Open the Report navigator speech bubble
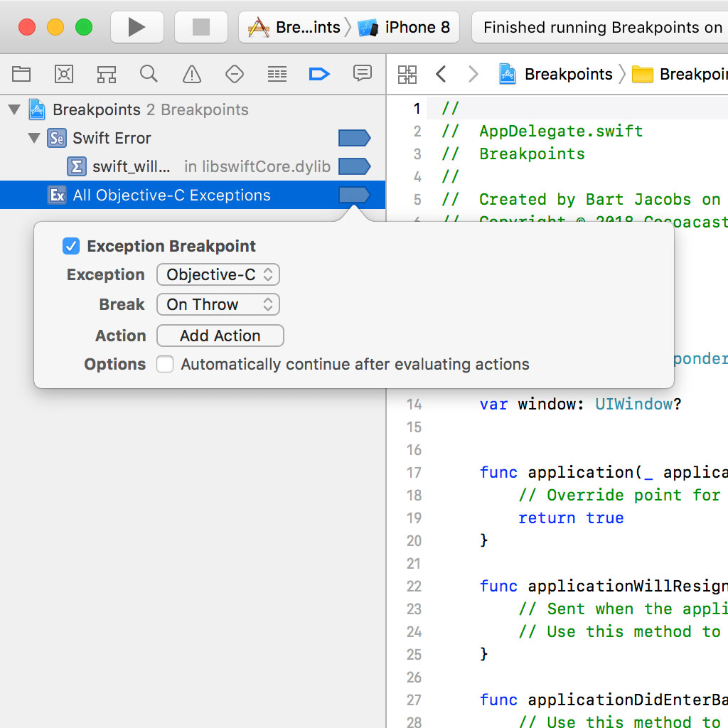728x728 pixels. (362, 74)
